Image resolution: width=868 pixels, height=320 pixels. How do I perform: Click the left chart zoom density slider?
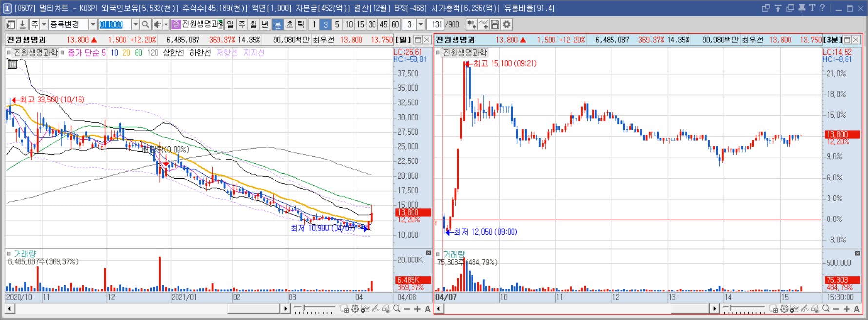[x=315, y=309]
